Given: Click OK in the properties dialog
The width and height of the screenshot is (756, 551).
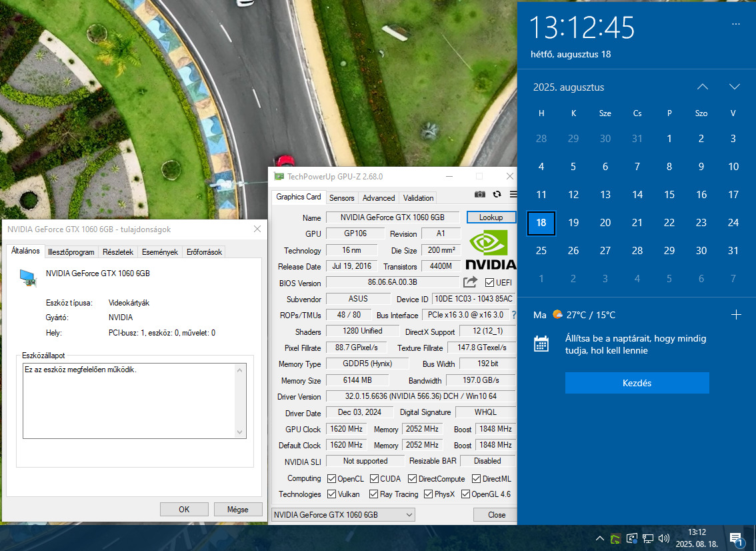Looking at the screenshot, I should [184, 509].
